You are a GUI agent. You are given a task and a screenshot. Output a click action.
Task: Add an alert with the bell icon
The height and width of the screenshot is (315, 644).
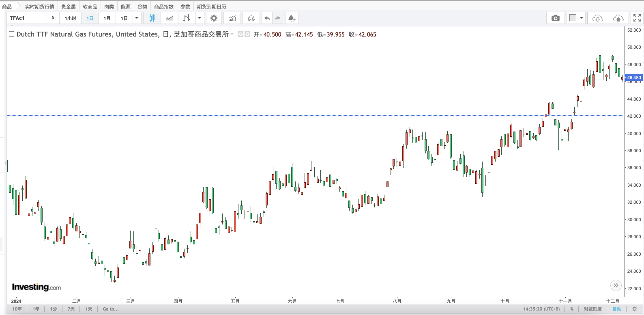click(292, 18)
